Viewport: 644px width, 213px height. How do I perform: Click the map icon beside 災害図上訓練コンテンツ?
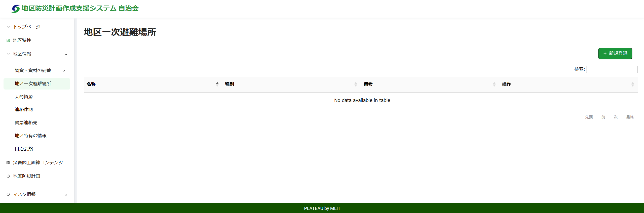(8, 163)
